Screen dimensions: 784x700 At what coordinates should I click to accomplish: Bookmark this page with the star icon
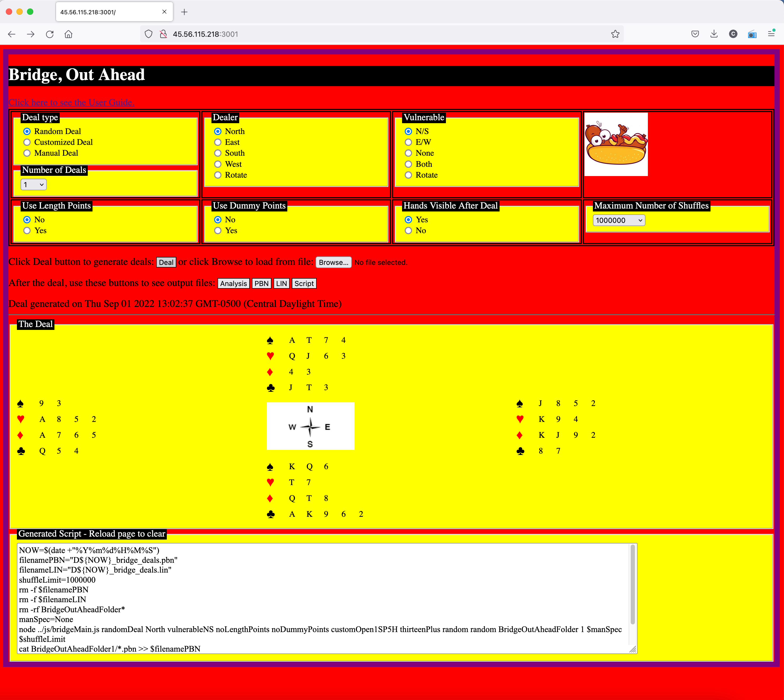point(615,34)
